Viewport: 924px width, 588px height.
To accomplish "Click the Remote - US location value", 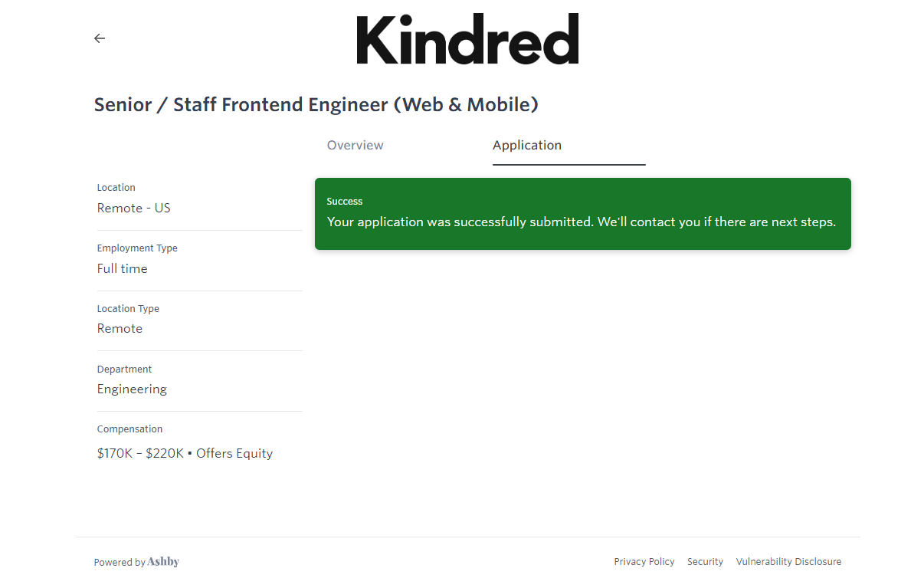I will (133, 209).
